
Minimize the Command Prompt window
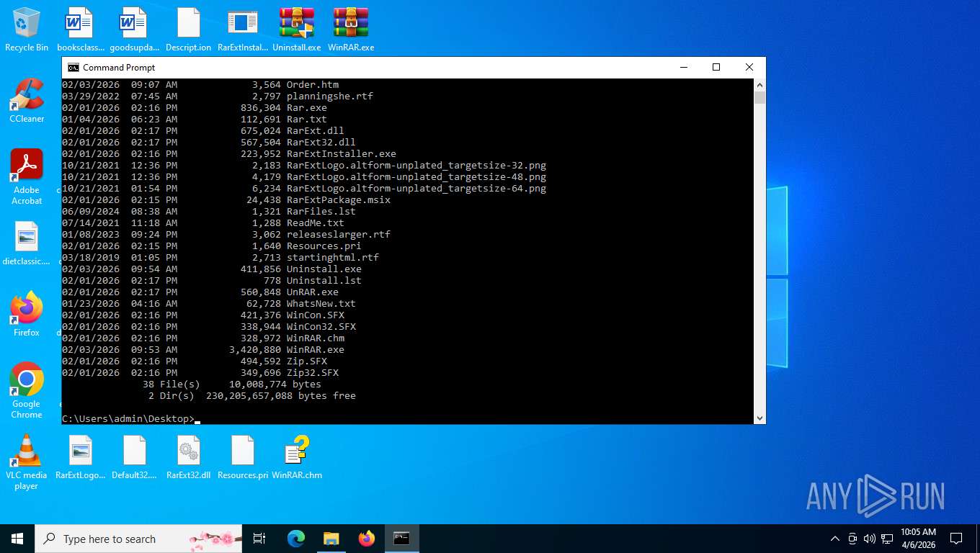(683, 67)
